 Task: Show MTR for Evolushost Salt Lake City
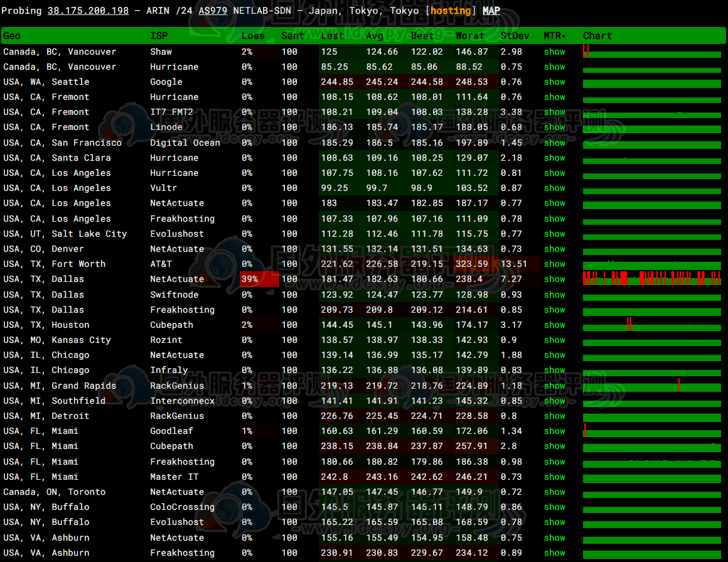[x=555, y=234]
